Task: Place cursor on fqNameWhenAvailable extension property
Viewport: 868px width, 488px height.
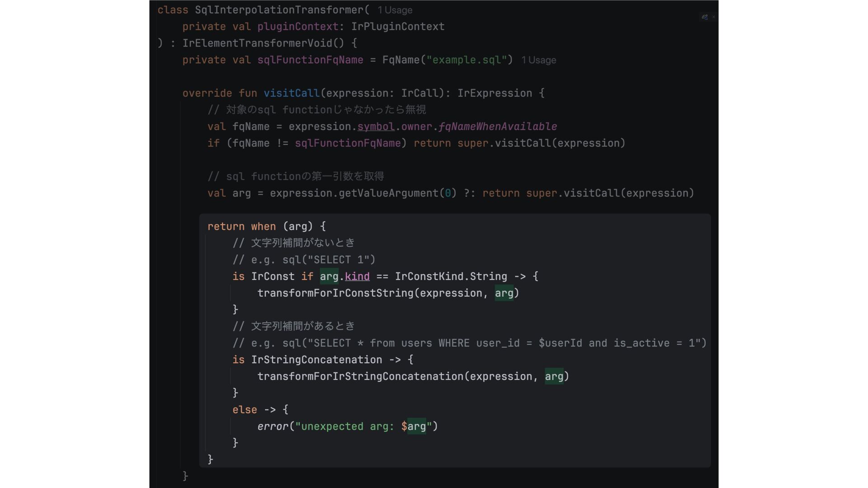Action: (497, 127)
